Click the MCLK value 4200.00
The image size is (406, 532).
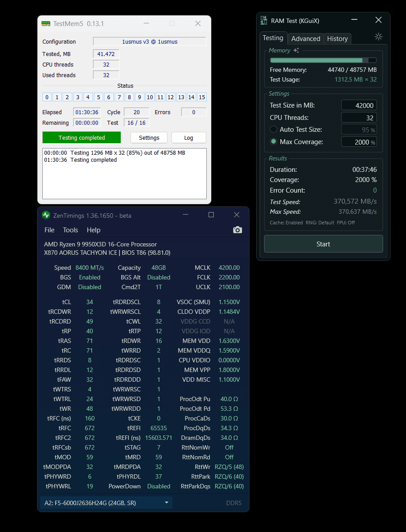pyautogui.click(x=229, y=268)
